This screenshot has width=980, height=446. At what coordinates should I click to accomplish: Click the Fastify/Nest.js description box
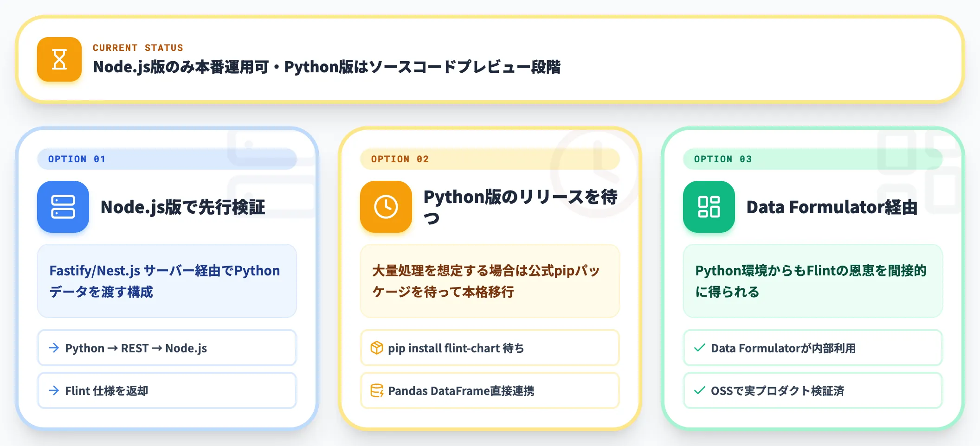(x=167, y=281)
